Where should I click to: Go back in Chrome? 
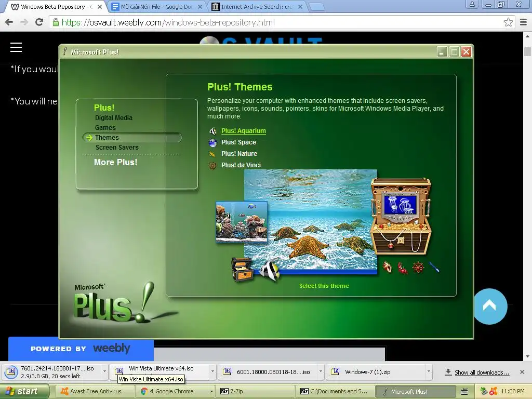tap(9, 22)
